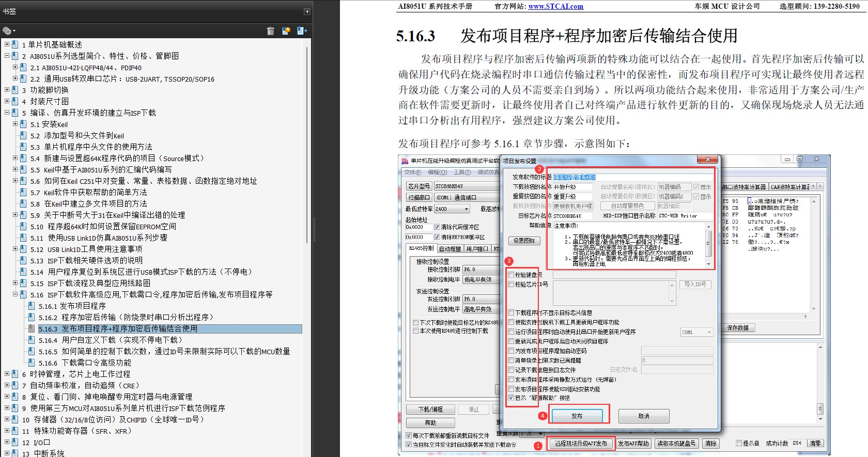This screenshot has width=868, height=457.
Task: Toggle 校验芯片ID号 checkbox in embedded dialog
Action: click(511, 284)
